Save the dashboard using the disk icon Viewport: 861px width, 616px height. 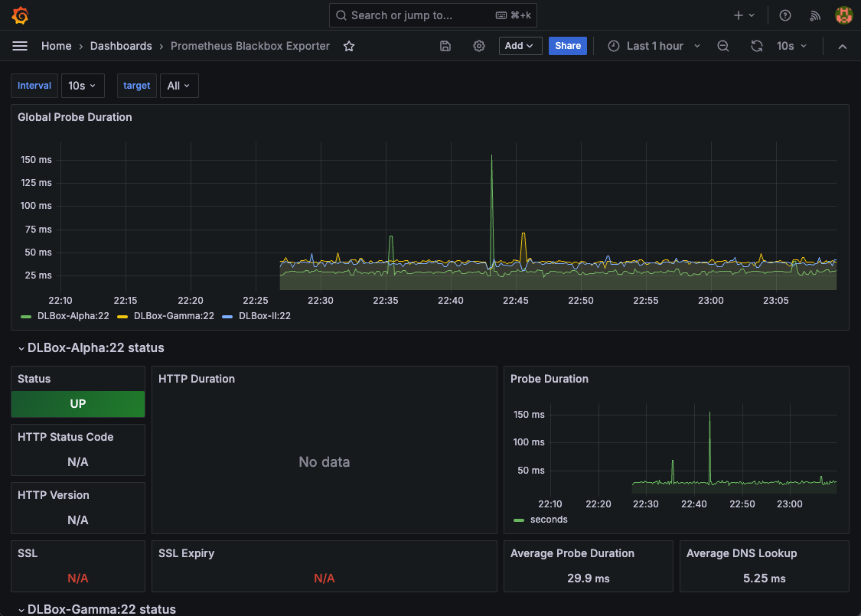[x=445, y=46]
